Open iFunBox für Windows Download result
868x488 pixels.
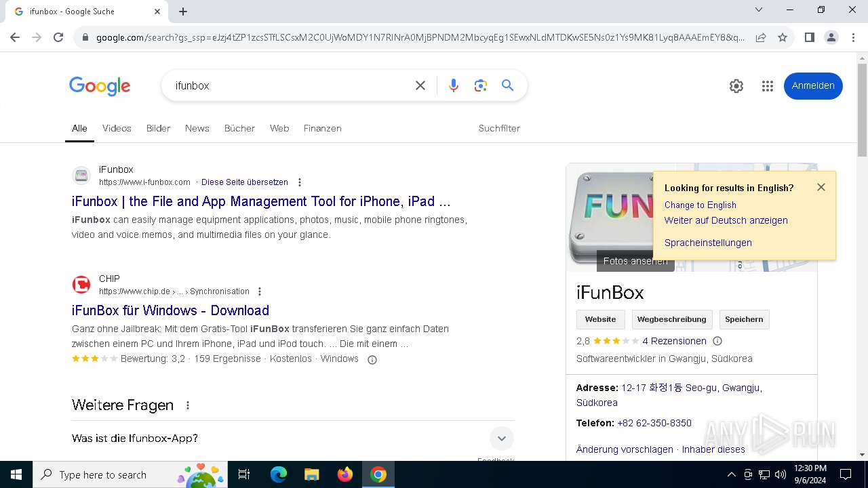170,310
